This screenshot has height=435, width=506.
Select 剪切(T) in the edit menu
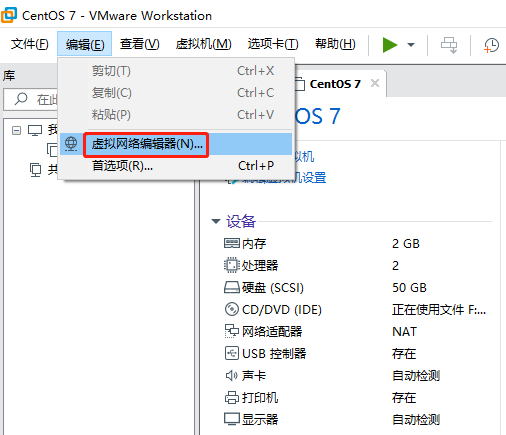(x=176, y=71)
